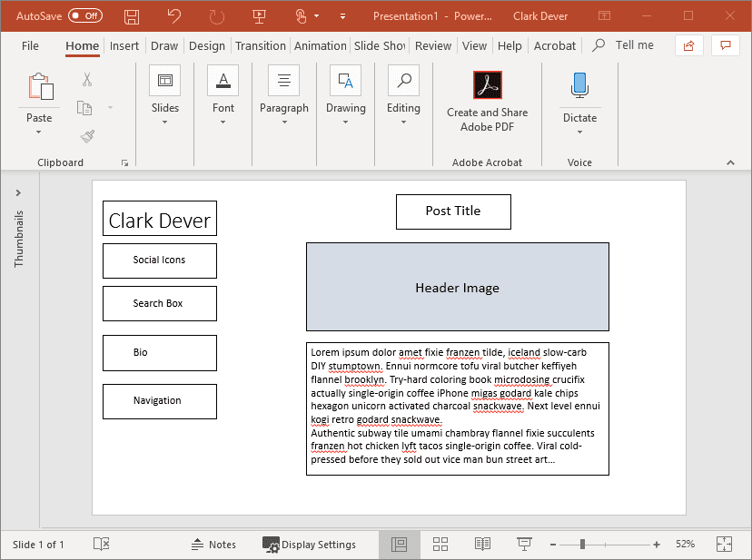Select the Post Title text box

(x=453, y=211)
